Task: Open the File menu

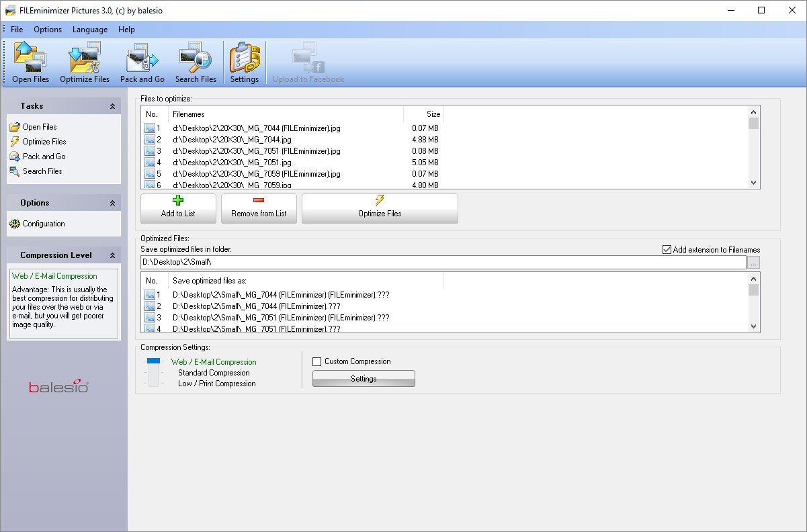Action: tap(17, 30)
